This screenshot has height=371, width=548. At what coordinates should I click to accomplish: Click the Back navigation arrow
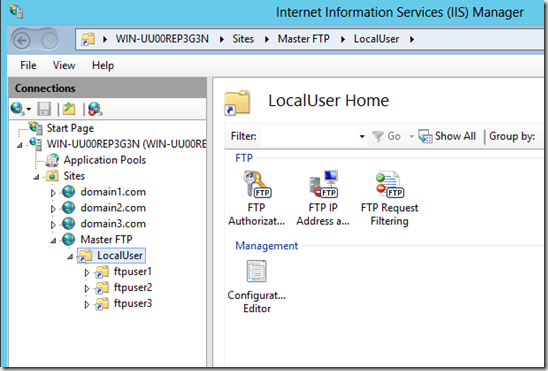click(x=22, y=41)
